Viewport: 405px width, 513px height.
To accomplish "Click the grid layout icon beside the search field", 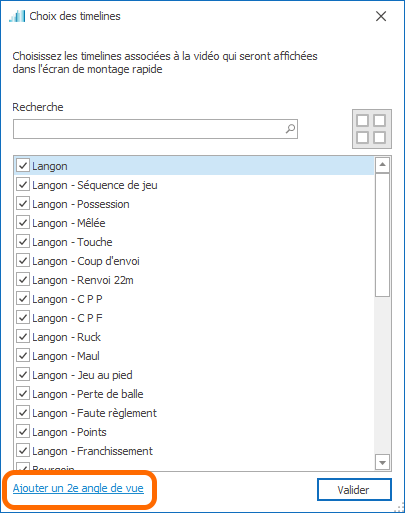I will [372, 129].
